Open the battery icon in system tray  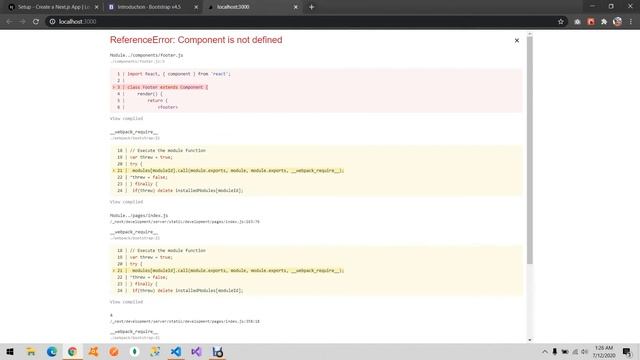point(565,352)
